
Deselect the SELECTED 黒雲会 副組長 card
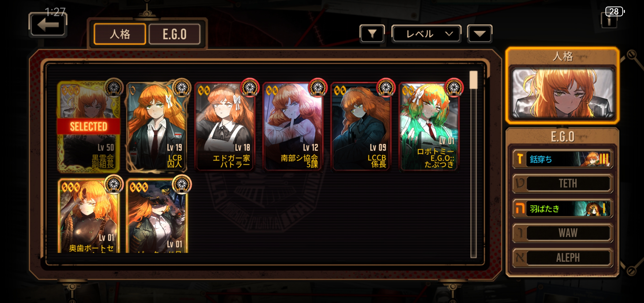[x=89, y=127]
